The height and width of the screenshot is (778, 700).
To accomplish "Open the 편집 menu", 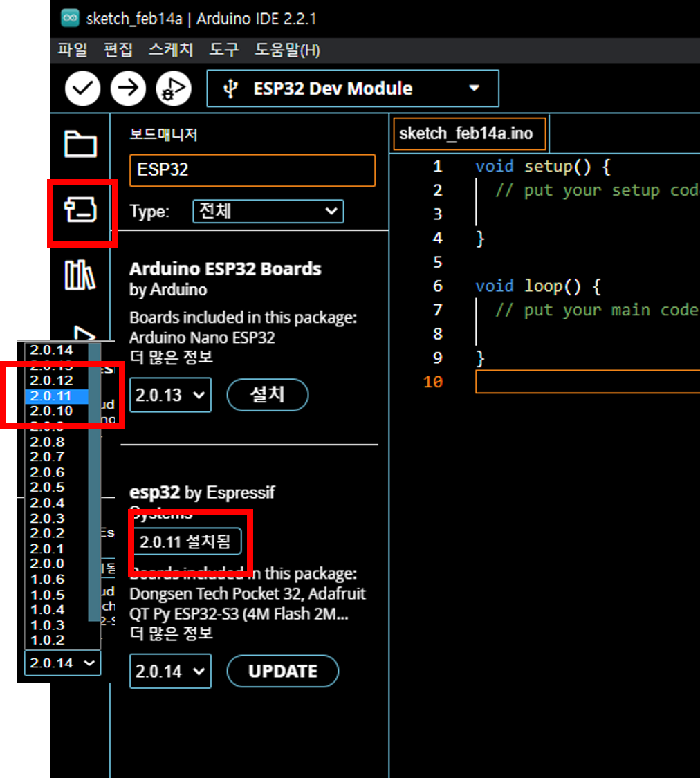I will pos(118,50).
